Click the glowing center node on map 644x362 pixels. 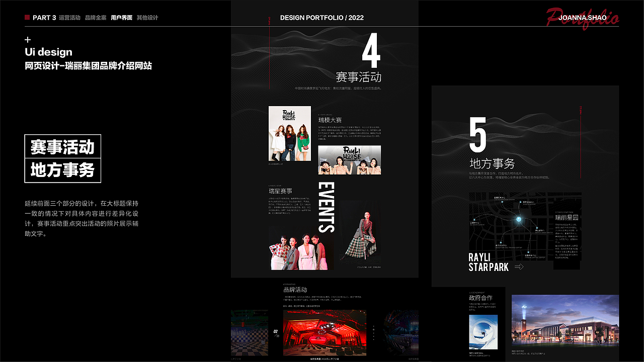pyautogui.click(x=519, y=219)
